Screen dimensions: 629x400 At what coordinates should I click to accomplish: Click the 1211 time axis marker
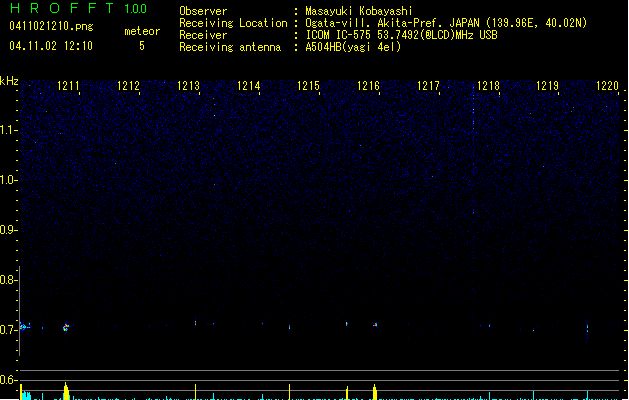[x=68, y=85]
